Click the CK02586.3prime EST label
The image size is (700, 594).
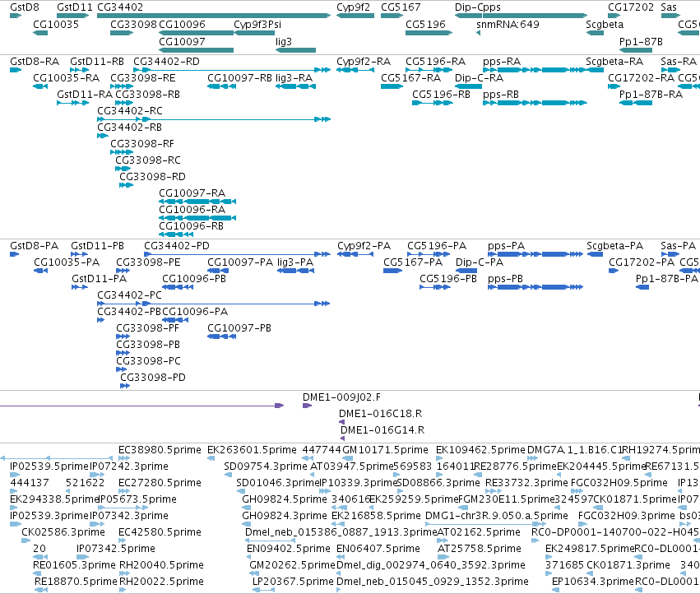coord(63,532)
